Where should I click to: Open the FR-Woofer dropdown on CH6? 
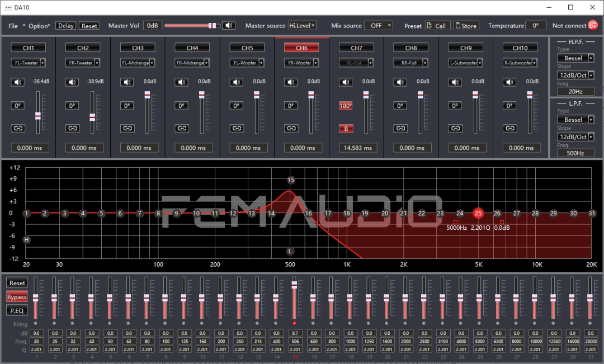(301, 63)
